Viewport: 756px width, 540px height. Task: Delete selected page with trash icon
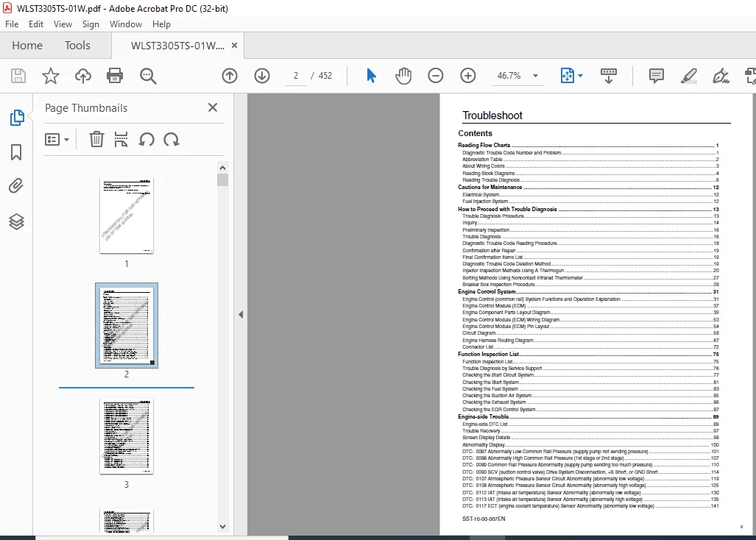tap(96, 140)
